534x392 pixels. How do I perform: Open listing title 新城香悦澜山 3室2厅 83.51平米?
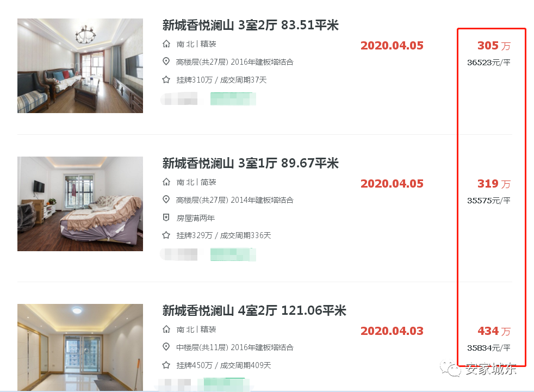point(250,25)
